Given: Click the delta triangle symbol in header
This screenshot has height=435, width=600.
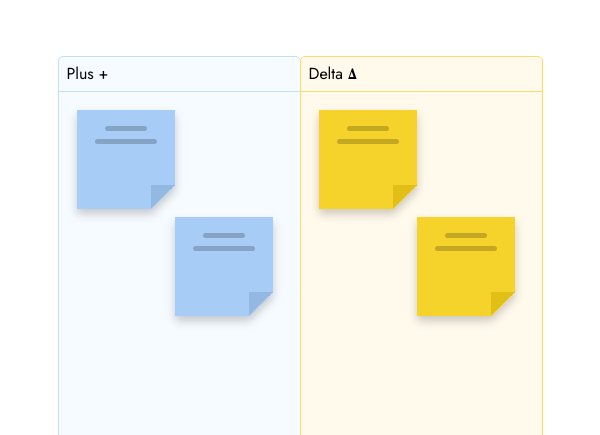Looking at the screenshot, I should 352,74.
